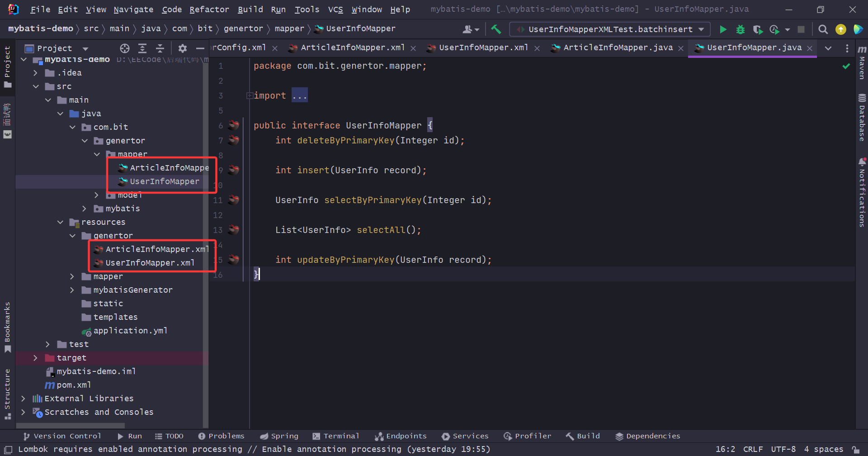
Task: Open run configuration dropdown
Action: point(609,29)
